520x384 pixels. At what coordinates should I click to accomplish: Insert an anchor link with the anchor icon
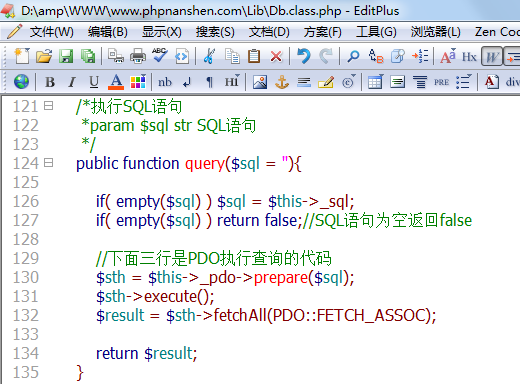pos(282,82)
